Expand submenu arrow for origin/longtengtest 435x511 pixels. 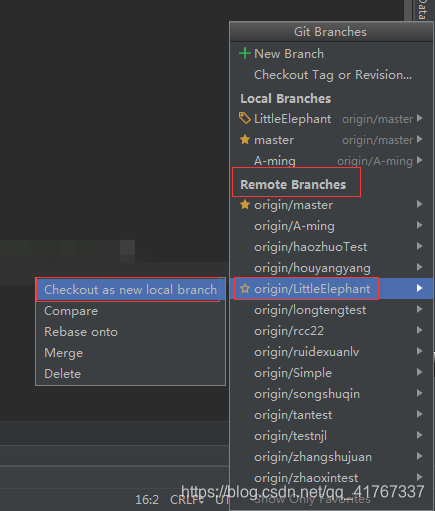(x=420, y=309)
